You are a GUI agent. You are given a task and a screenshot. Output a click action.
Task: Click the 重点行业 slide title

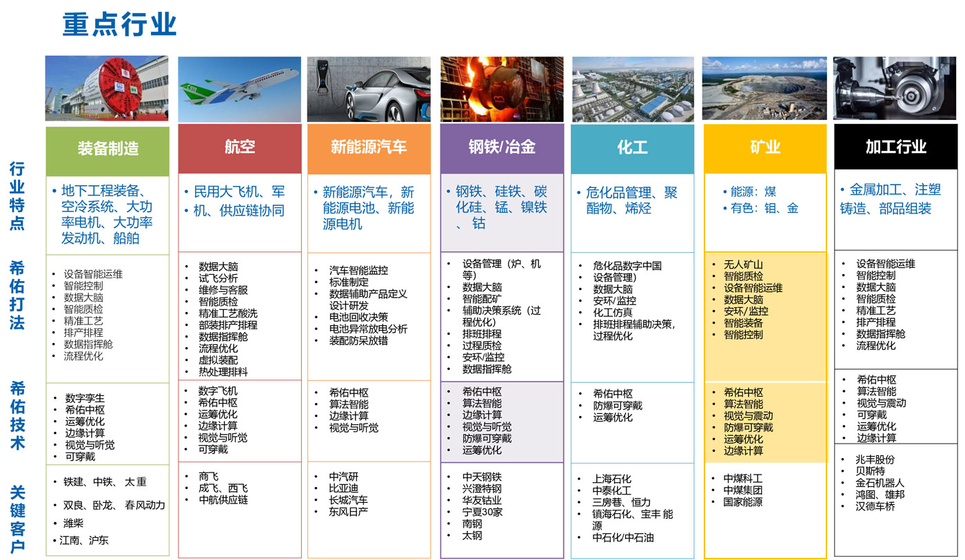pyautogui.click(x=120, y=25)
